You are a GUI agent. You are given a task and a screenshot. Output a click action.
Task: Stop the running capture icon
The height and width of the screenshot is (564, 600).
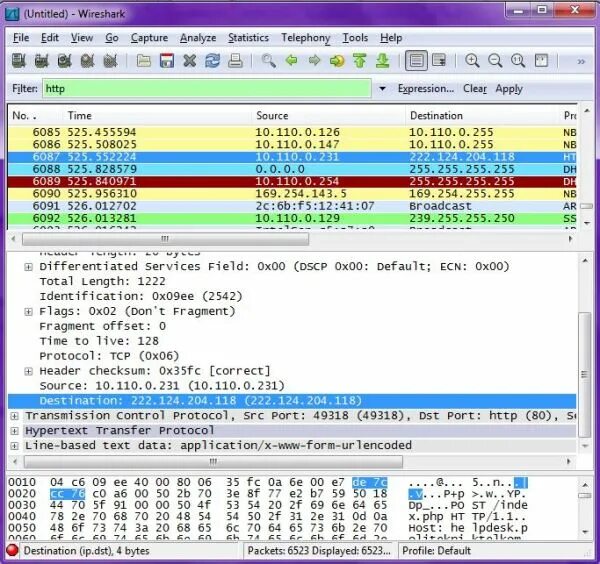point(88,61)
